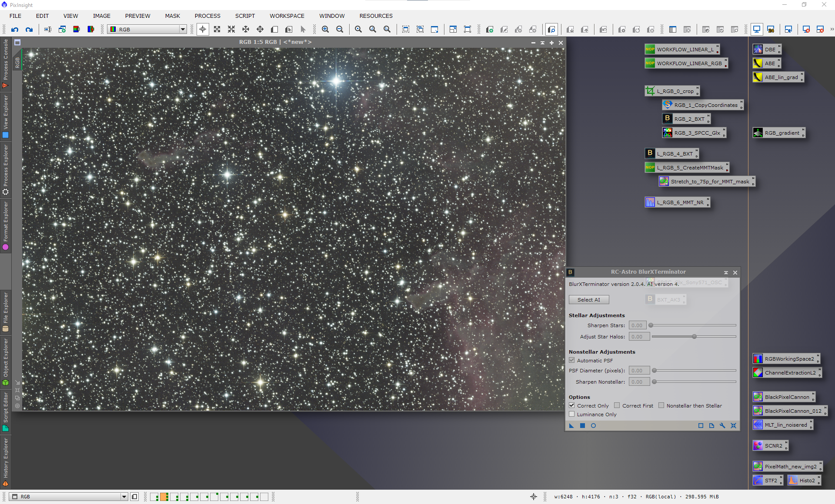Open the Process Console side panel
The height and width of the screenshot is (504, 835).
click(5, 63)
